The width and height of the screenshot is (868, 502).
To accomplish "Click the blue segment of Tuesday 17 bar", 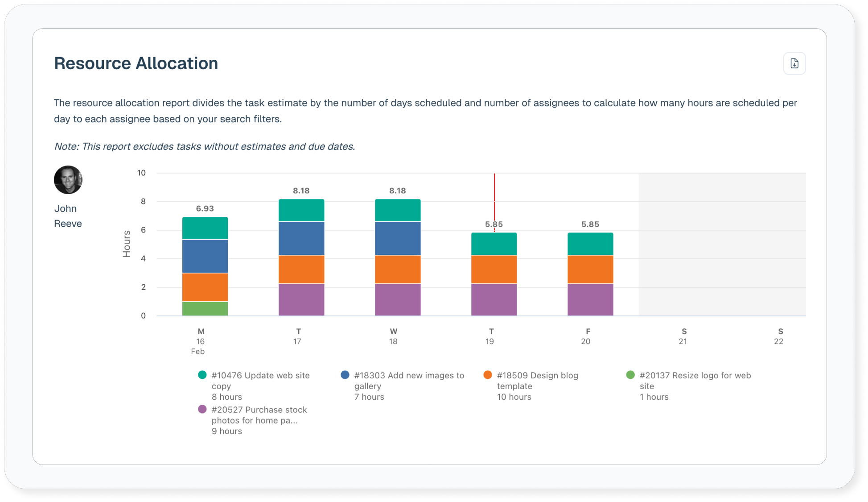I will [301, 238].
